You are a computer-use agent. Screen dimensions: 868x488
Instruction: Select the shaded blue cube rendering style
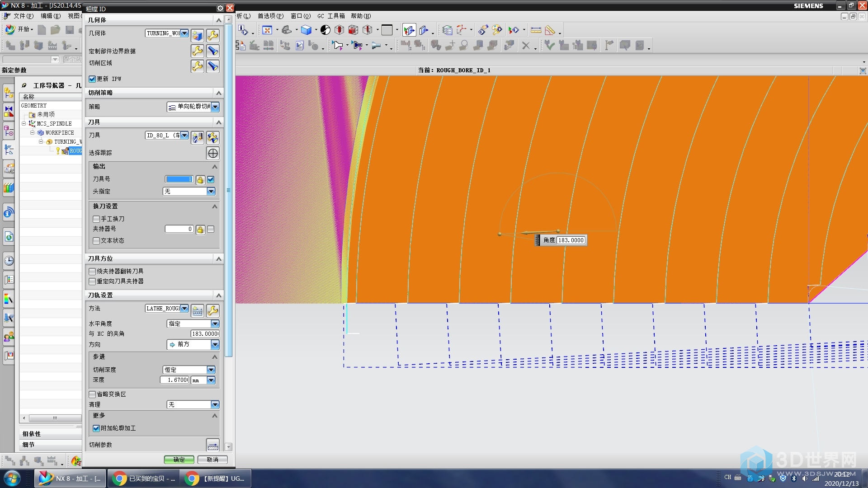307,30
